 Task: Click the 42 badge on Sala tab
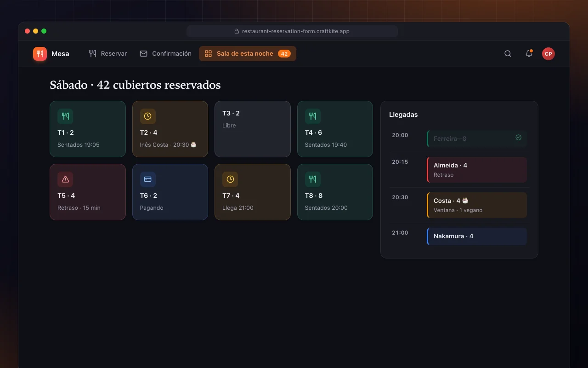284,54
